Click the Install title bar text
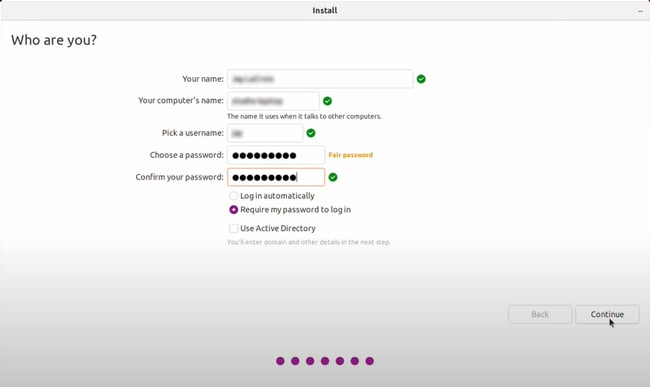The height and width of the screenshot is (387, 650). click(325, 10)
